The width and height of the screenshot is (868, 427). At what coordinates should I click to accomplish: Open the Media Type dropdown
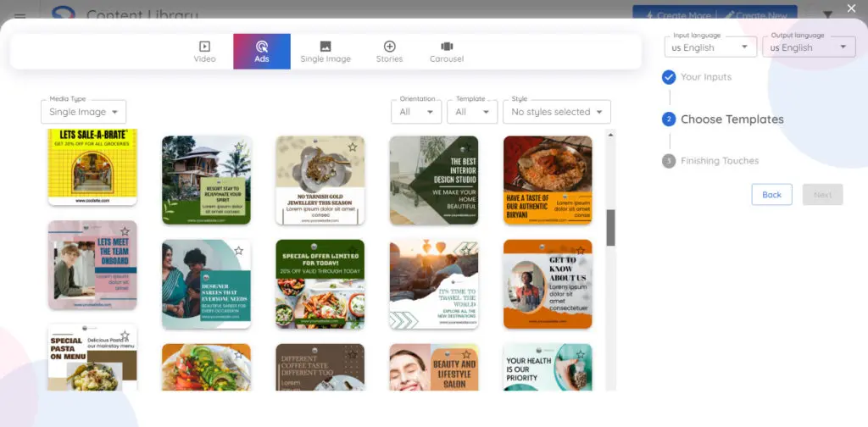point(84,112)
